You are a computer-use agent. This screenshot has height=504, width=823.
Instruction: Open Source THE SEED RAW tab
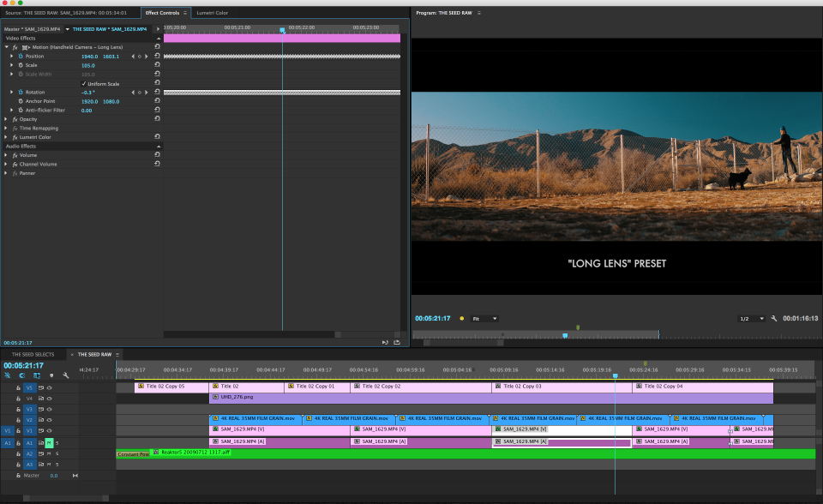(x=66, y=13)
